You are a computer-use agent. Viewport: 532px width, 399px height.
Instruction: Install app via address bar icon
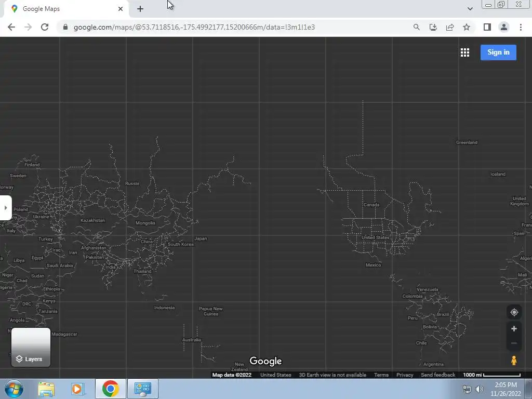point(433,27)
